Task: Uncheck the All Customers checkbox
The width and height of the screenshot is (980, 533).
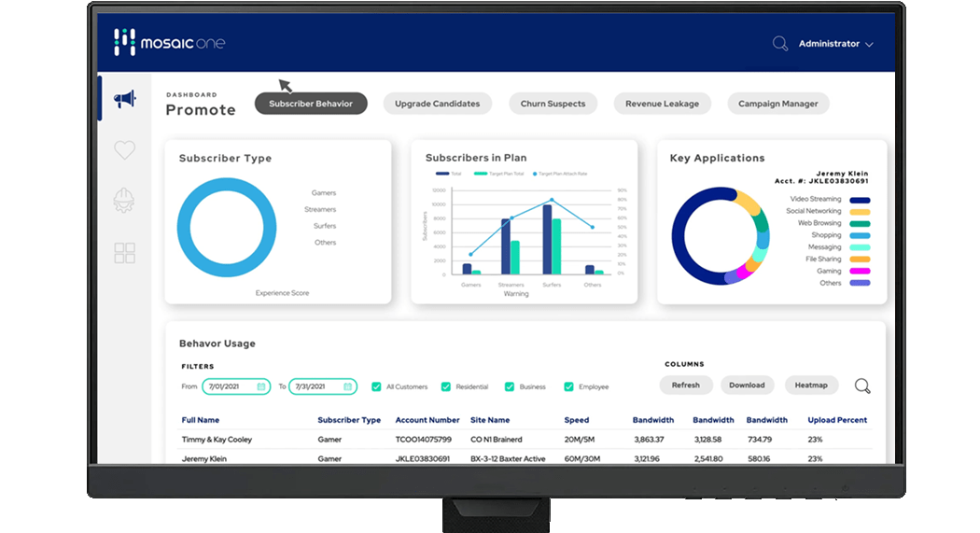Action: point(376,386)
